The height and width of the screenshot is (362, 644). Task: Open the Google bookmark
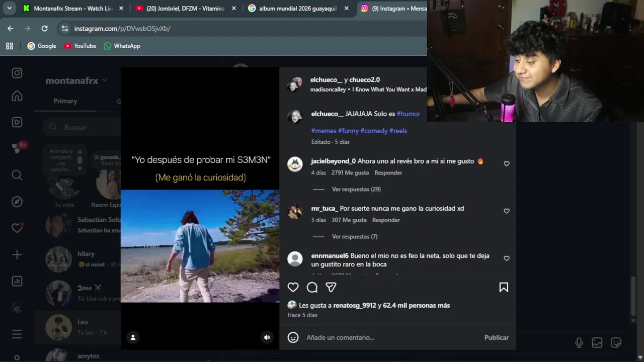click(42, 46)
